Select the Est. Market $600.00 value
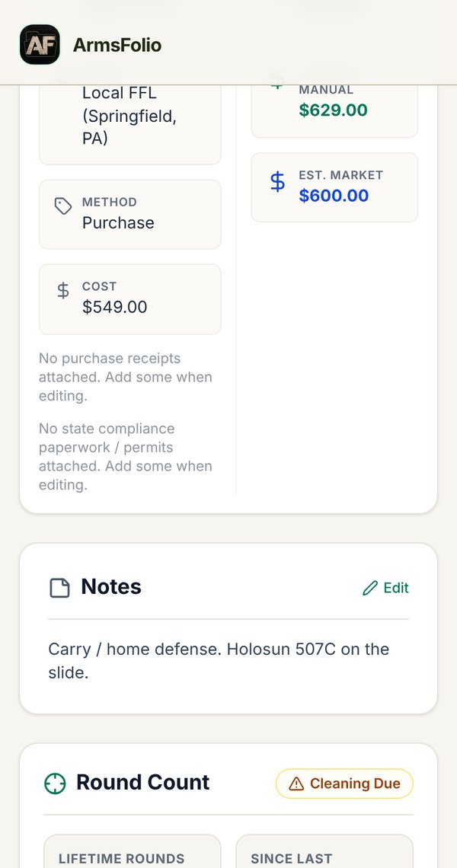457x868 pixels. click(x=334, y=196)
